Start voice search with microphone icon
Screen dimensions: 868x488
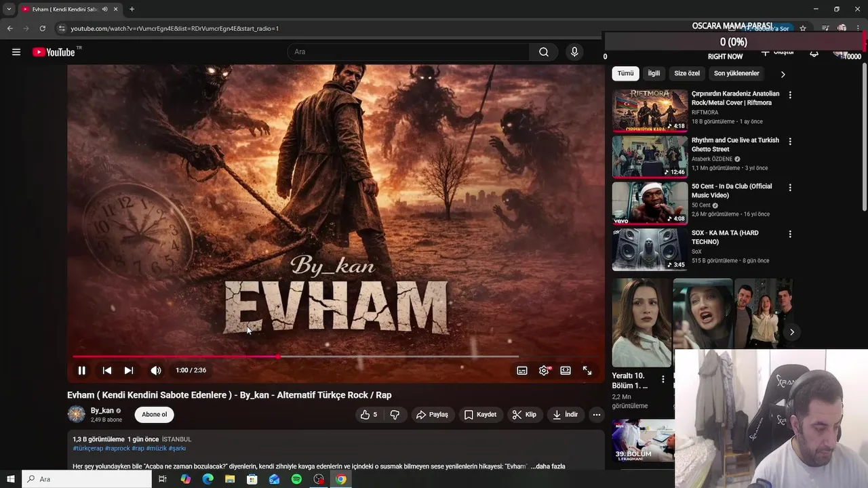coord(574,52)
